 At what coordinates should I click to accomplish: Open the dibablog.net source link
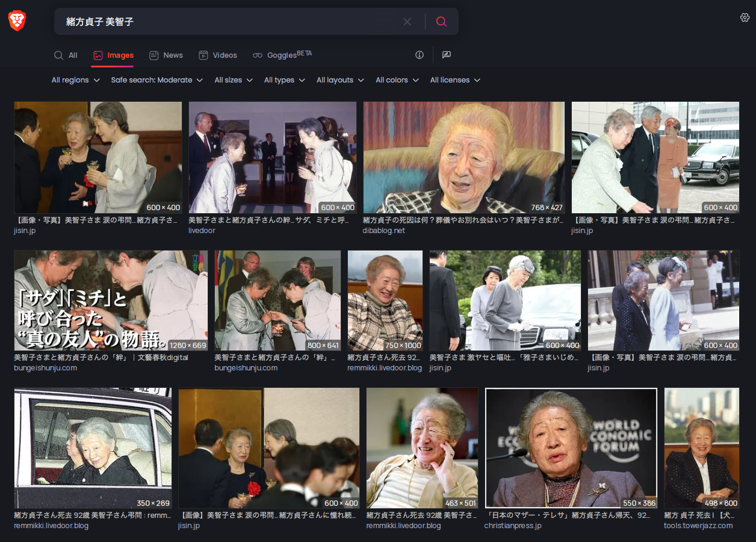[383, 231]
